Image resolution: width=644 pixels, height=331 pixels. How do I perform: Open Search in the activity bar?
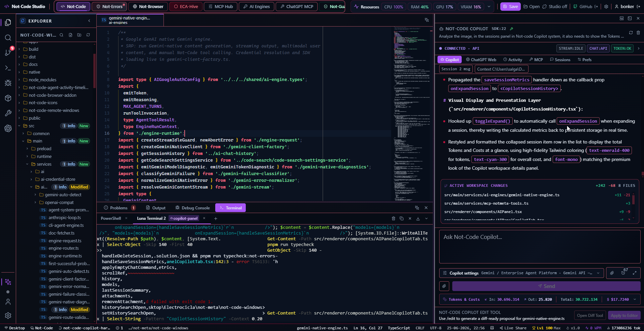point(8,38)
